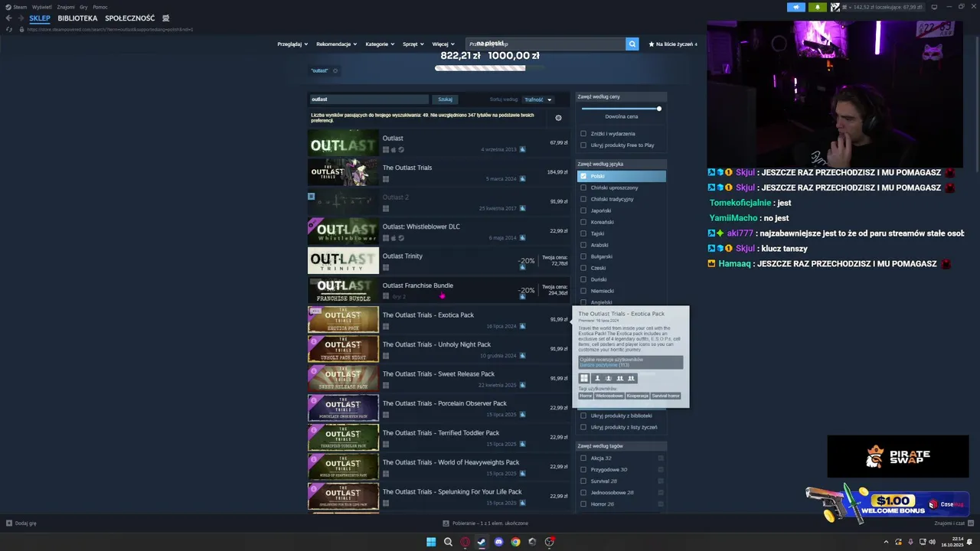Expand the Przeglądaj dropdown
980x551 pixels.
tap(292, 44)
